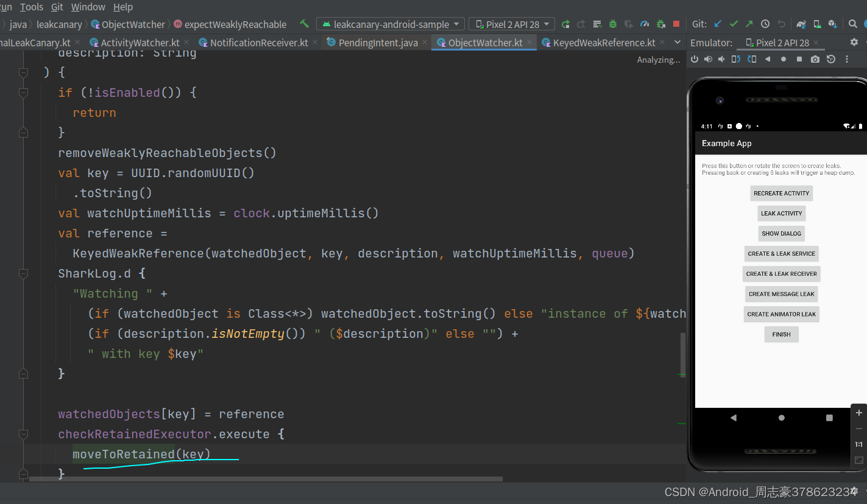Switch to the PendingIntent.java tab

pyautogui.click(x=378, y=43)
